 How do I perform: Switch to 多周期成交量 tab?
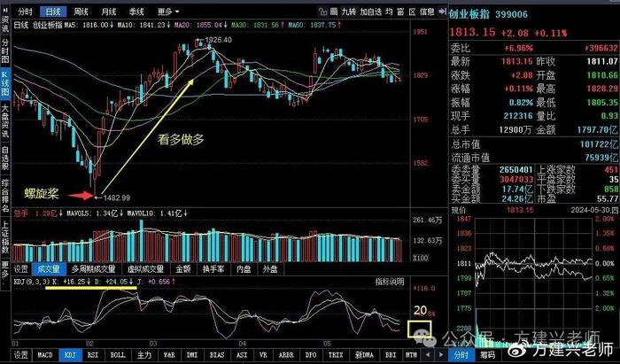tap(93, 269)
